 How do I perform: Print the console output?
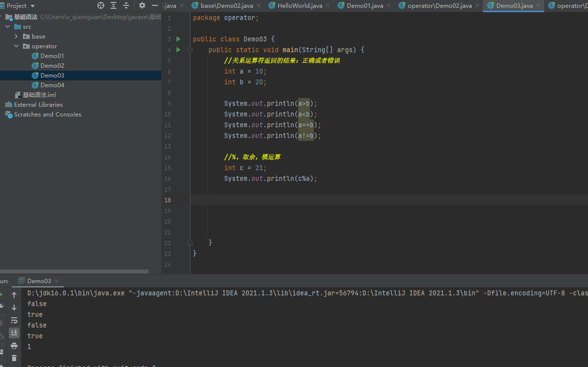tap(14, 346)
